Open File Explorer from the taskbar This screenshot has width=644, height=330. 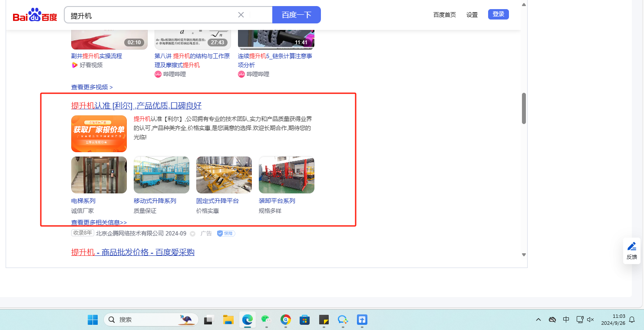pos(228,320)
